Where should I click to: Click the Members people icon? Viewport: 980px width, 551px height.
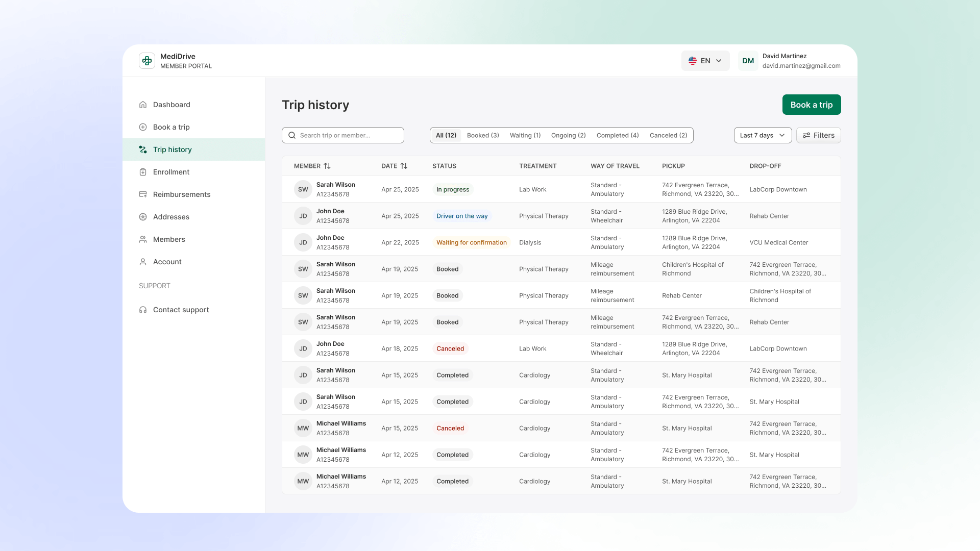click(143, 239)
